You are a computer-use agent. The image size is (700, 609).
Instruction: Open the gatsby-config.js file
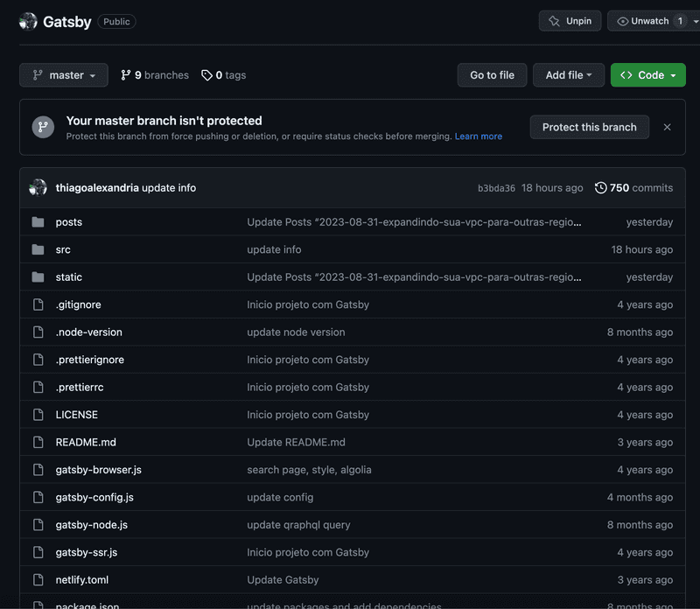(94, 497)
